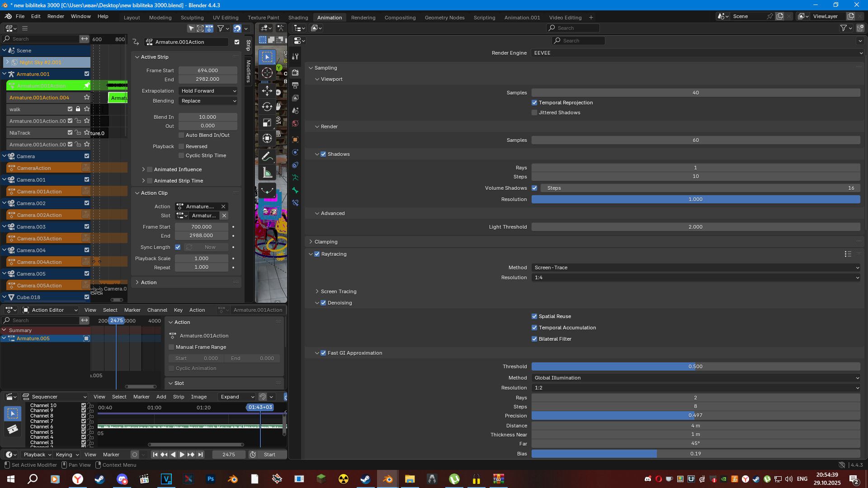Open the Extrapolation Hold Forward dropdown
Screen dimensions: 868x488
coord(208,91)
